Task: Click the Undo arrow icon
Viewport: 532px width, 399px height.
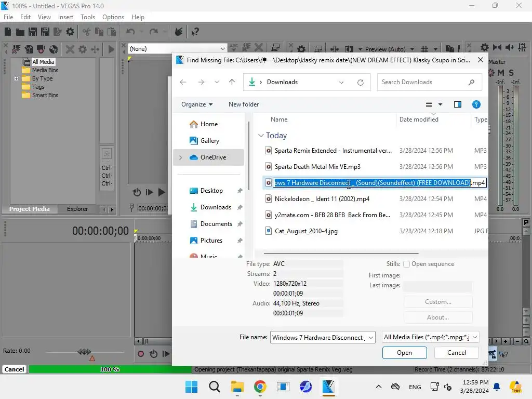Action: [130, 32]
